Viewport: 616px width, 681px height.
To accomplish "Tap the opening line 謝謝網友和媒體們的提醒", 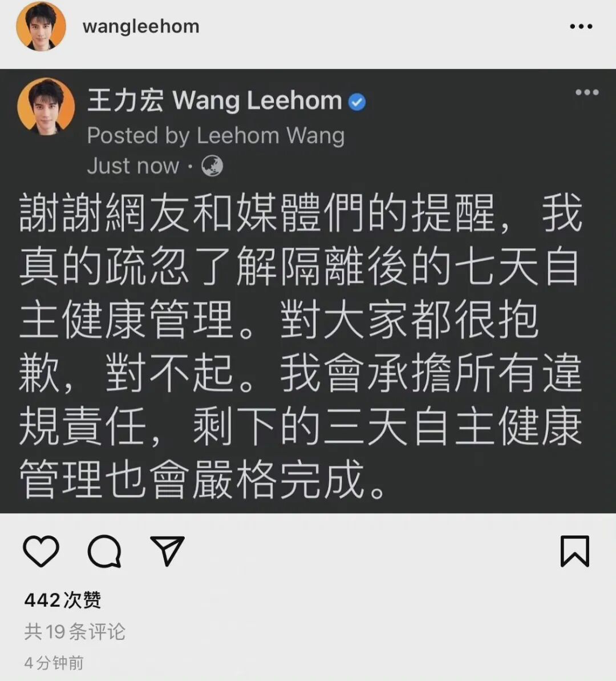I will [257, 212].
